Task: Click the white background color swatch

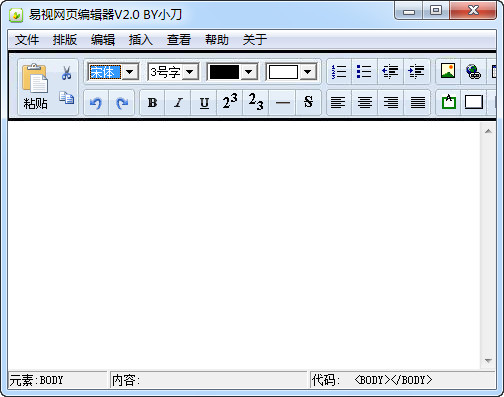Action: pos(283,72)
